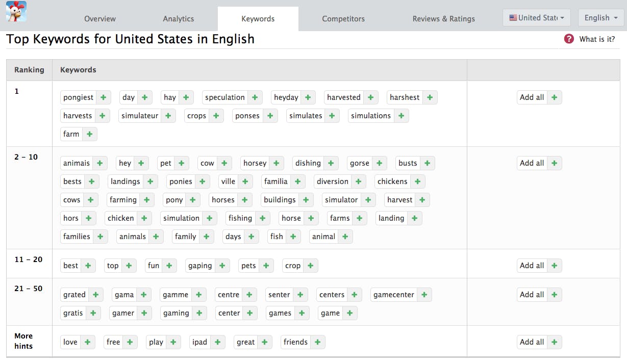Open the Competitors tab
The width and height of the screenshot is (627, 364).
pyautogui.click(x=343, y=19)
